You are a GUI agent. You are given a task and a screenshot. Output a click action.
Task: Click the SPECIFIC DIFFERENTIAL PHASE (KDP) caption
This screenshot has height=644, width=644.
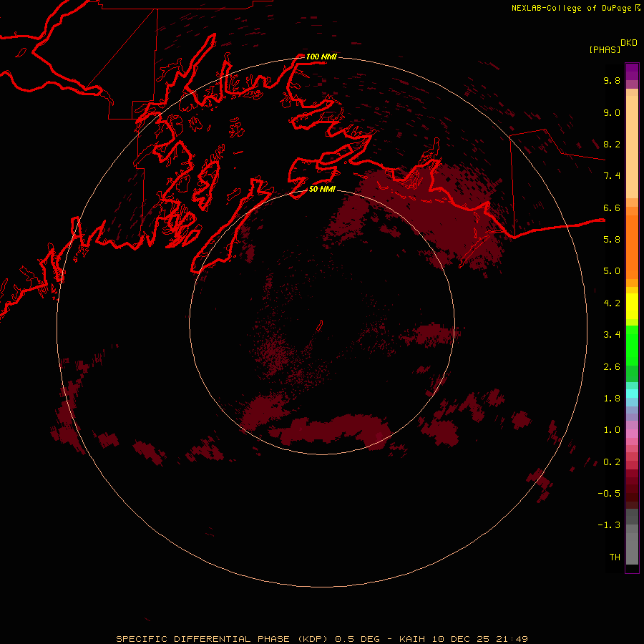click(x=222, y=639)
